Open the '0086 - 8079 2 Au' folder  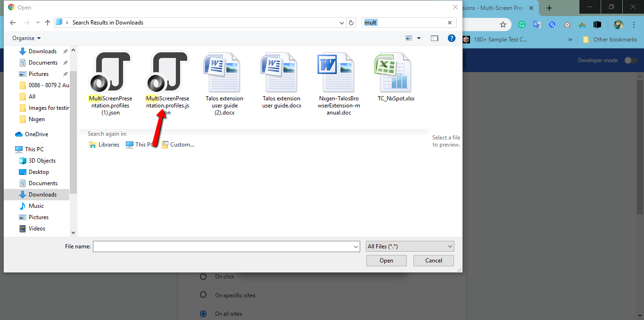click(x=44, y=85)
